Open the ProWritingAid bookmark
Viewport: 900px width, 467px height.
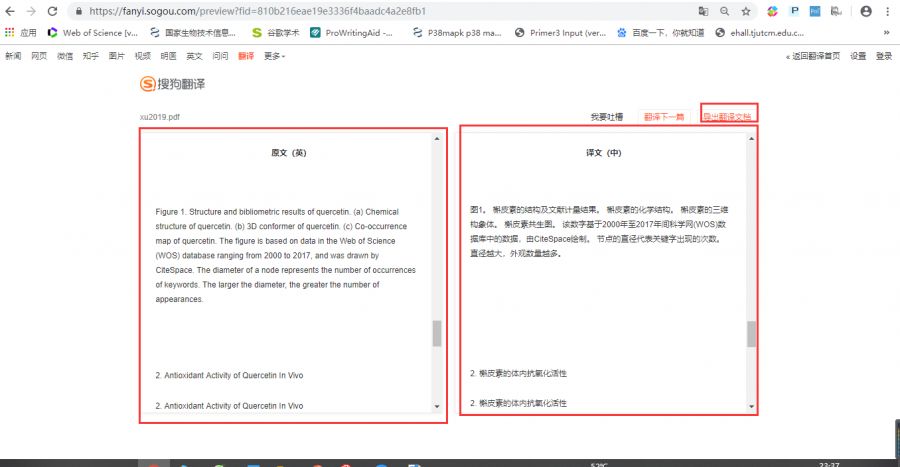coord(351,33)
